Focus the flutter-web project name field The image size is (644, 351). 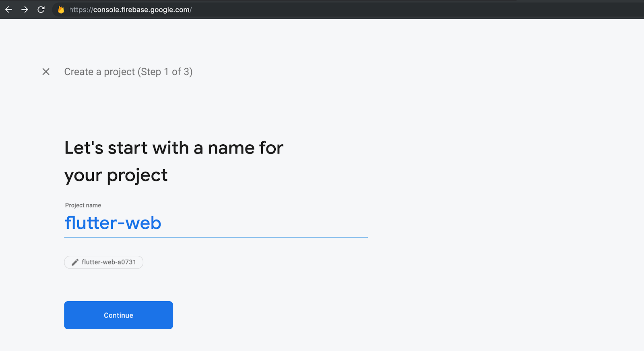pos(216,223)
